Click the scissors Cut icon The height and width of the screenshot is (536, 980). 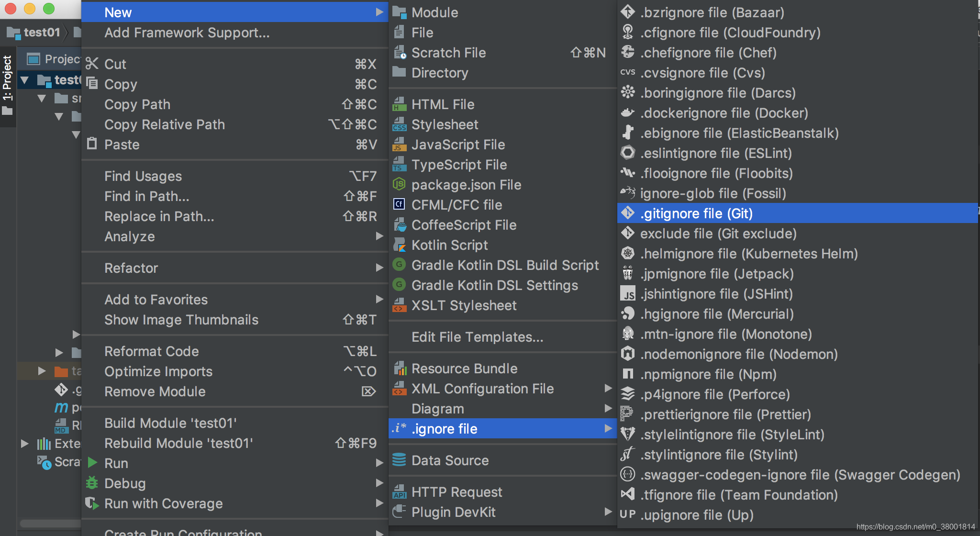[x=92, y=64]
